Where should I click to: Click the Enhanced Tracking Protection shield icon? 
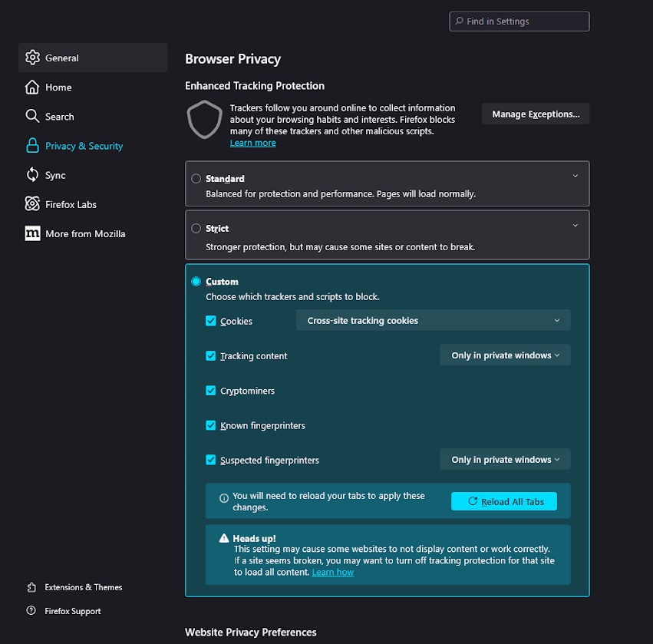point(204,120)
